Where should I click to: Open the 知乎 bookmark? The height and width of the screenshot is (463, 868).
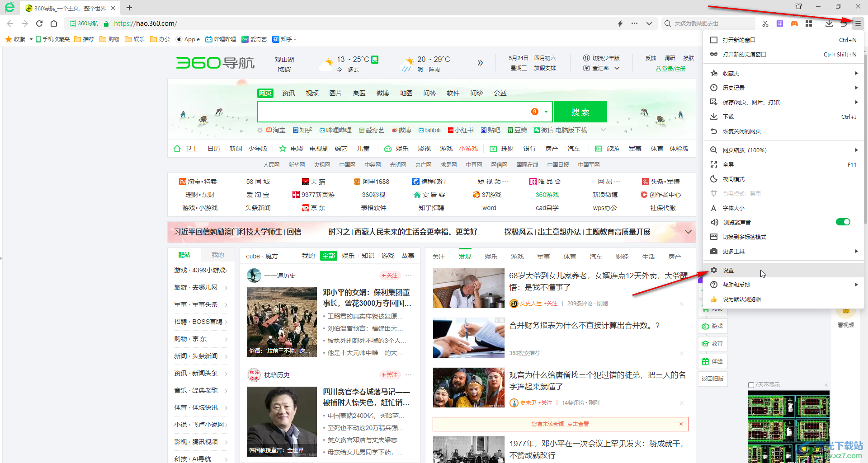coord(283,39)
